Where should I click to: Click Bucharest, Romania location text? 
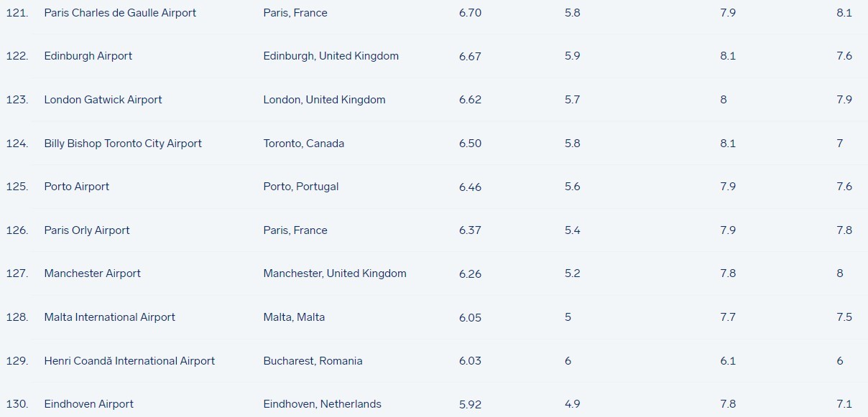point(313,361)
